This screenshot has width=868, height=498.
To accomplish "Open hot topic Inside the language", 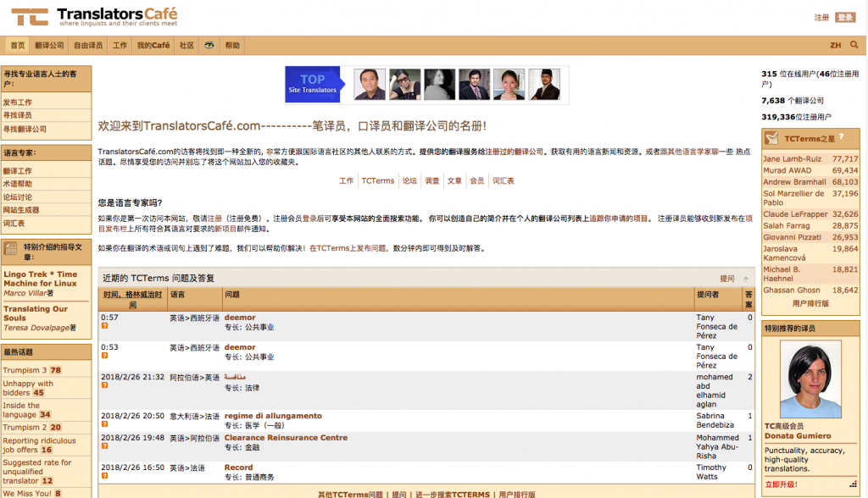I will pos(21,410).
